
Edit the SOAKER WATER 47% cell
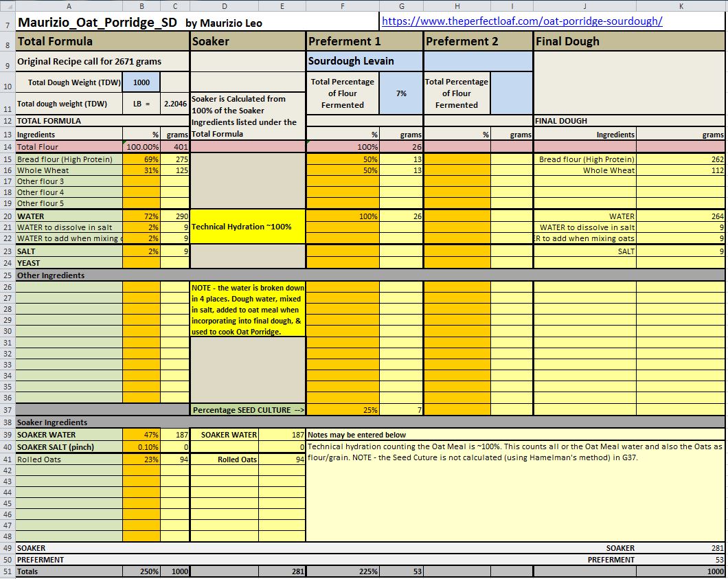pyautogui.click(x=141, y=435)
